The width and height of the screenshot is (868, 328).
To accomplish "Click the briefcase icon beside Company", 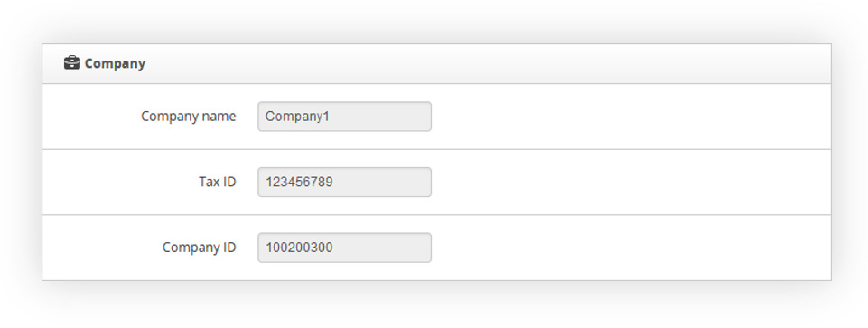I will pyautogui.click(x=72, y=62).
